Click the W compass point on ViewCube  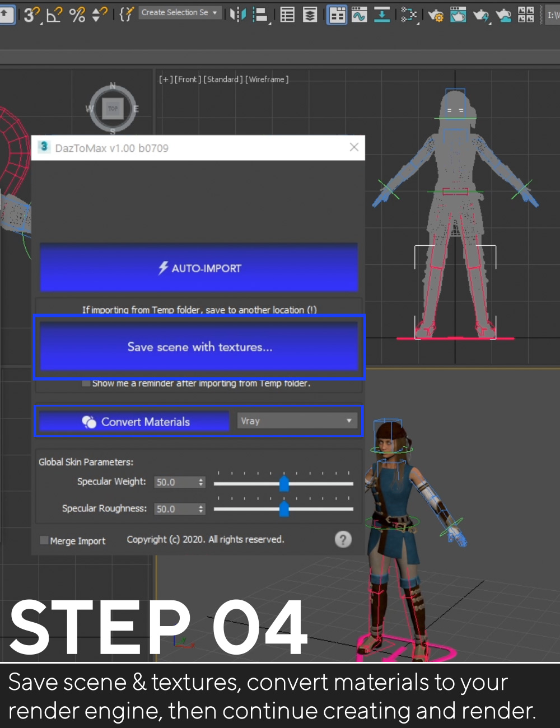coord(90,109)
